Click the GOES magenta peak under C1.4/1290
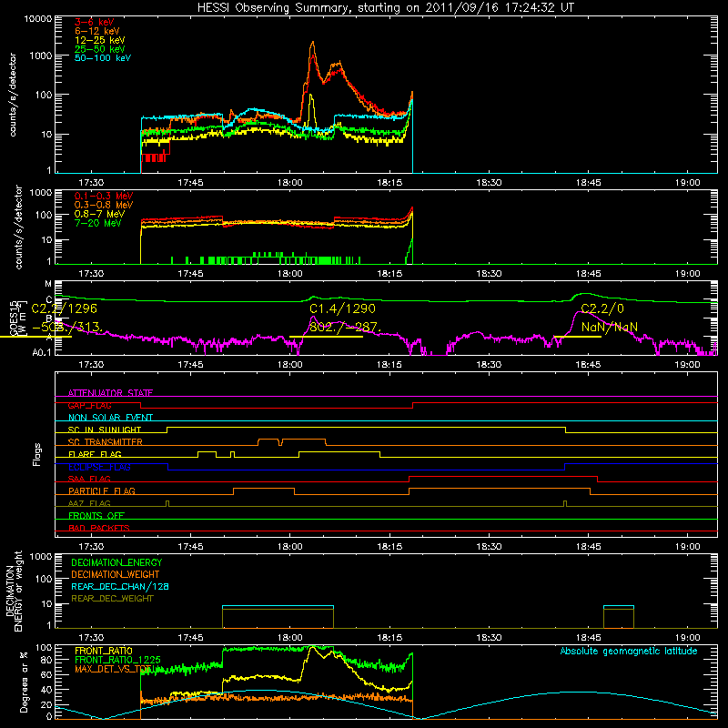 click(x=313, y=318)
